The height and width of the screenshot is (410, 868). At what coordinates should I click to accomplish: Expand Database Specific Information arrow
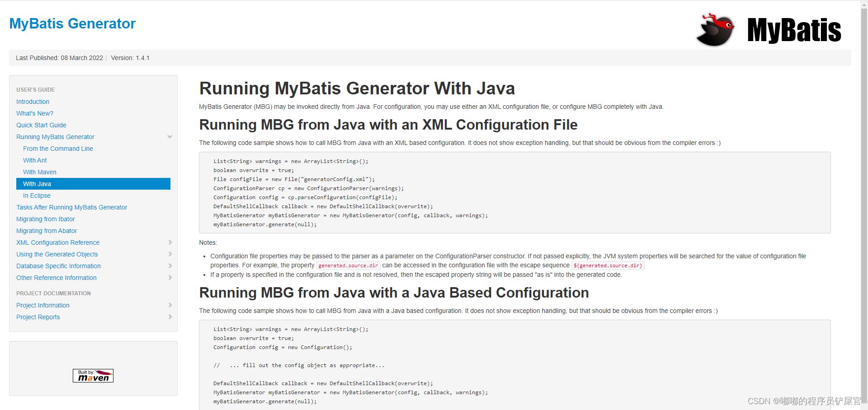(x=170, y=266)
